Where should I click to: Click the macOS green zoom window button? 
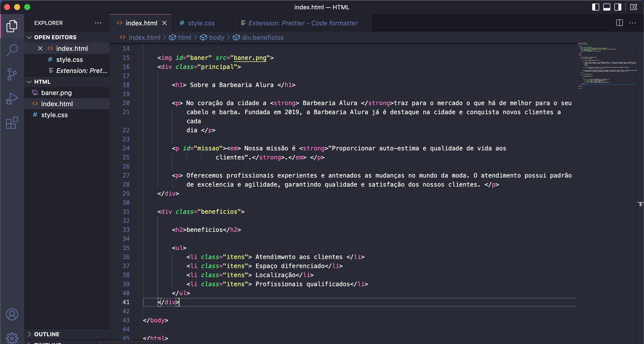(x=27, y=7)
